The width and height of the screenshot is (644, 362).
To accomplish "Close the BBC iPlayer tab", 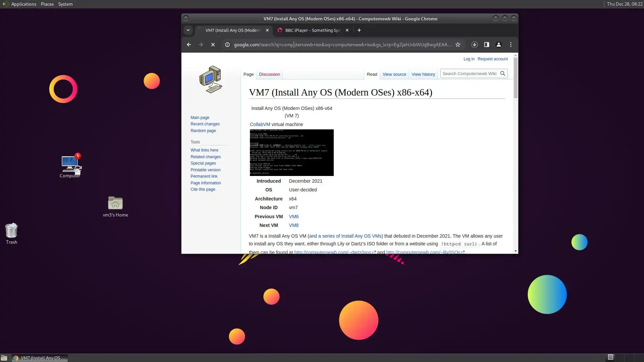I will coord(347,30).
